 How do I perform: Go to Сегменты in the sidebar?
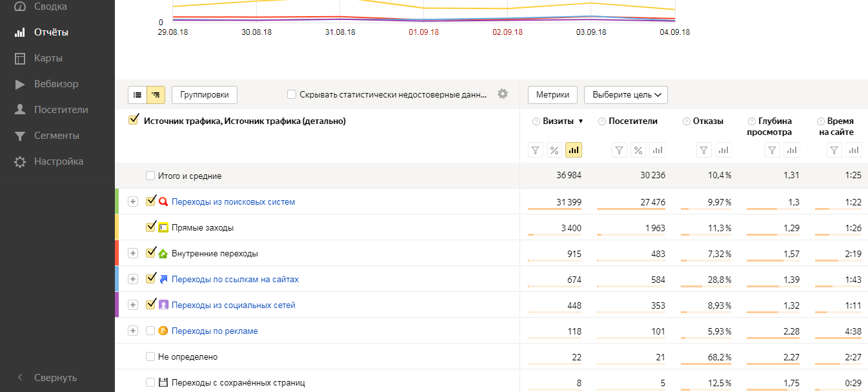56,136
